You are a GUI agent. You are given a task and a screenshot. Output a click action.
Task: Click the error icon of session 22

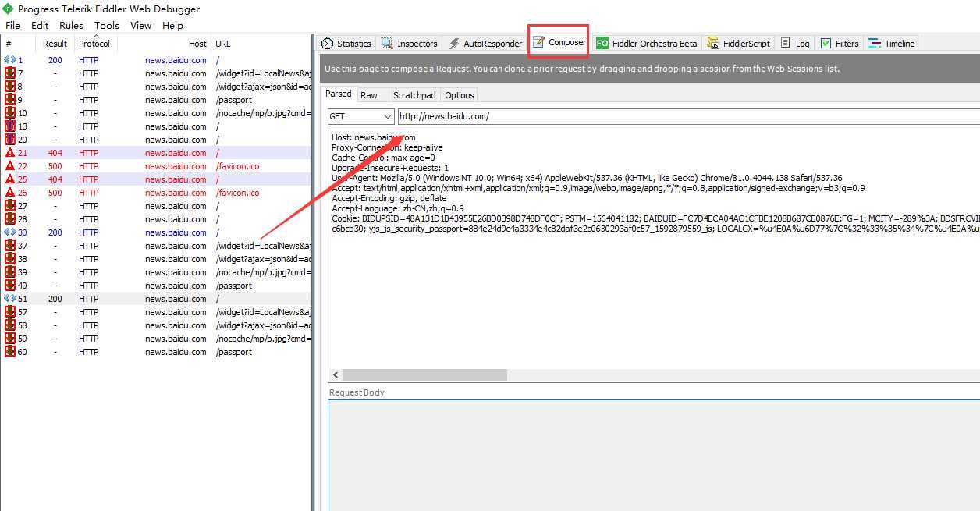coord(10,166)
